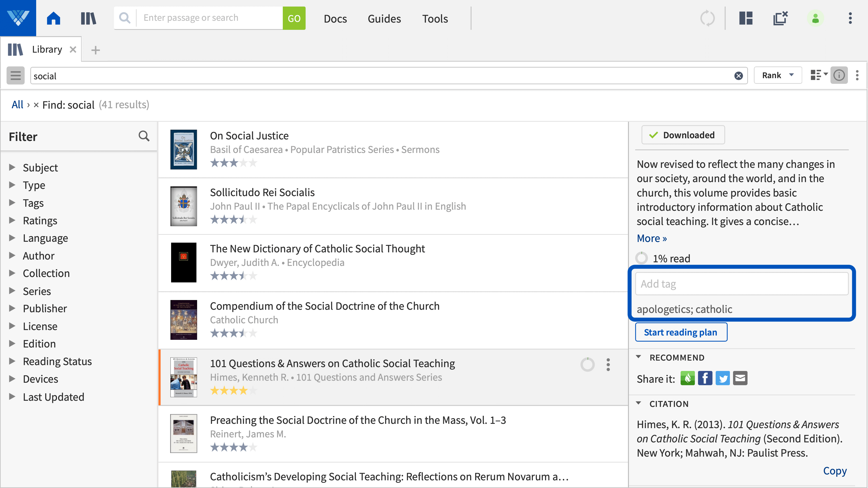Expand the Ratings filter
This screenshot has width=868, height=488.
pyautogui.click(x=12, y=220)
